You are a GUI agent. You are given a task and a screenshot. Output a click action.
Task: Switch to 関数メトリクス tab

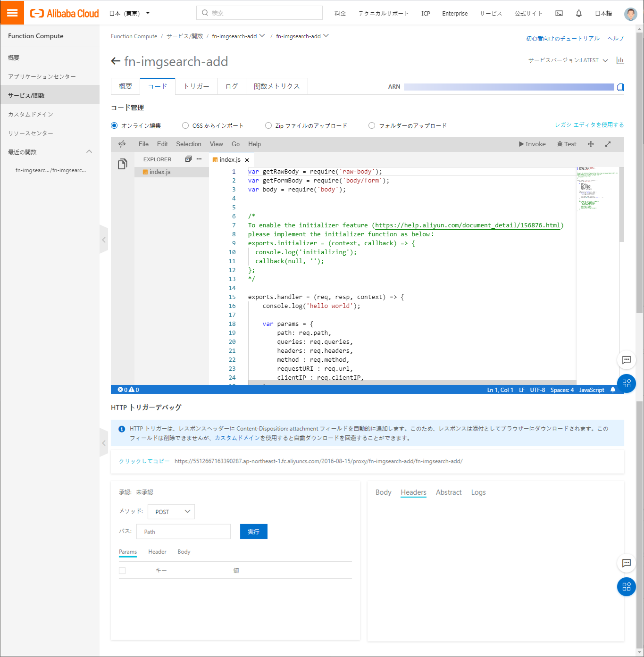pos(277,86)
